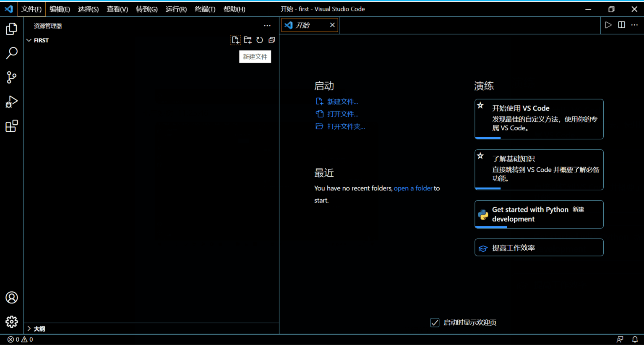This screenshot has width=644, height=345.
Task: Open the 终端(T) menu
Action: pyautogui.click(x=205, y=9)
